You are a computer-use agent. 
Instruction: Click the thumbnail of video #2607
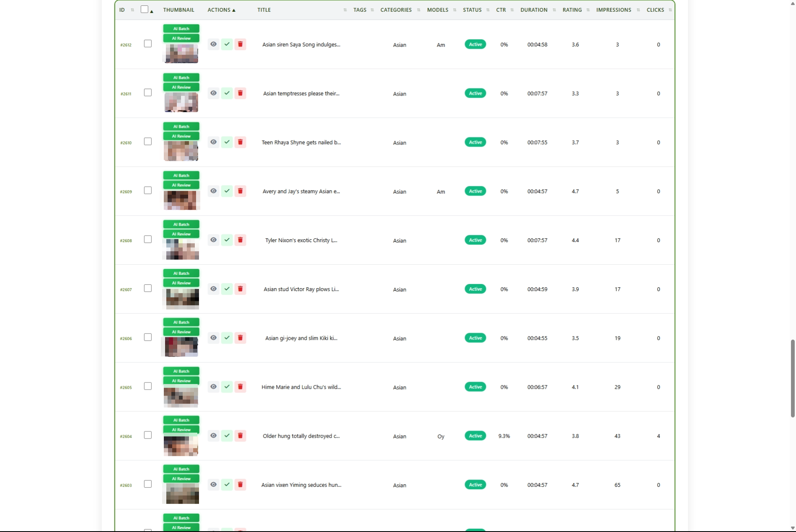pos(181,298)
